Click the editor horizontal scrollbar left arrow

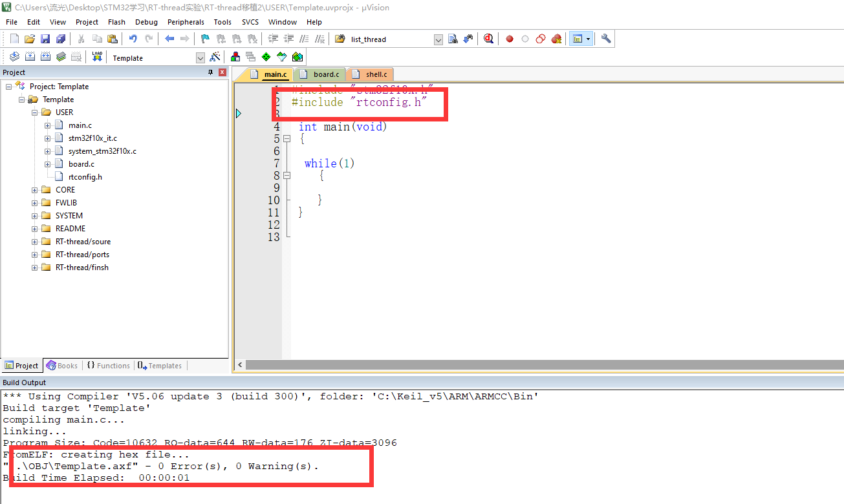240,365
